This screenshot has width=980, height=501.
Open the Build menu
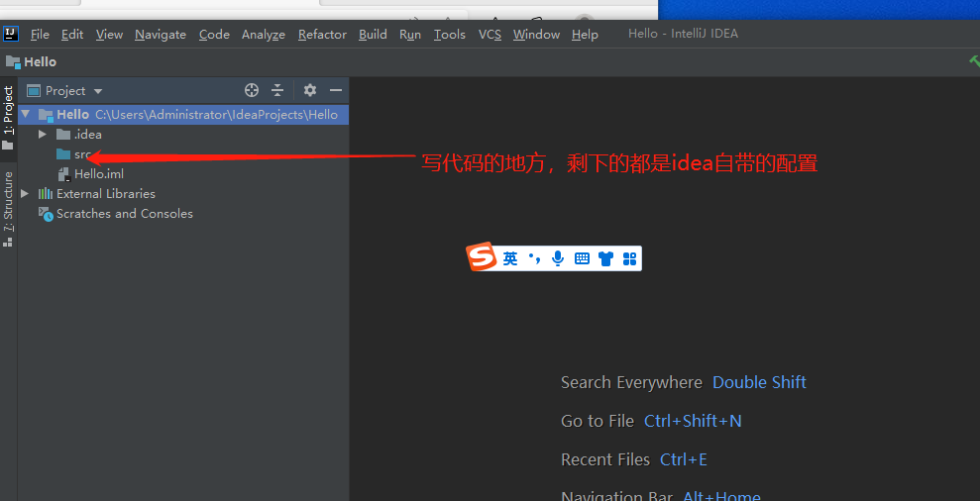click(373, 35)
